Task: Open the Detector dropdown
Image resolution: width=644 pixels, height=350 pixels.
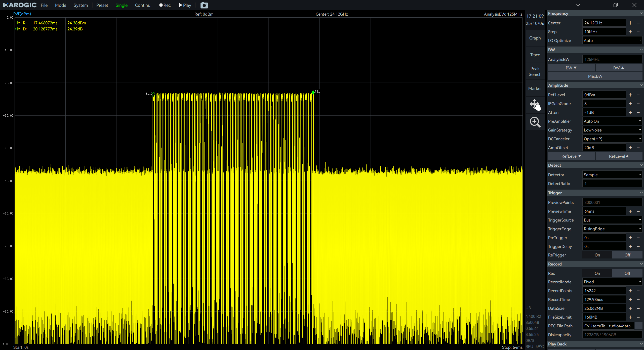Action: point(612,175)
